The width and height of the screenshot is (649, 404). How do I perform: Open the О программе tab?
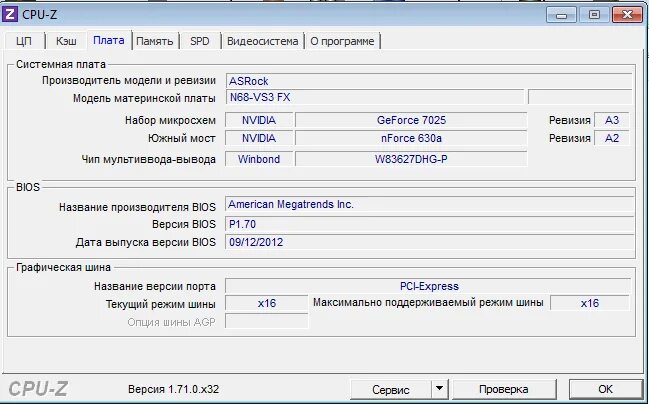pyautogui.click(x=342, y=41)
